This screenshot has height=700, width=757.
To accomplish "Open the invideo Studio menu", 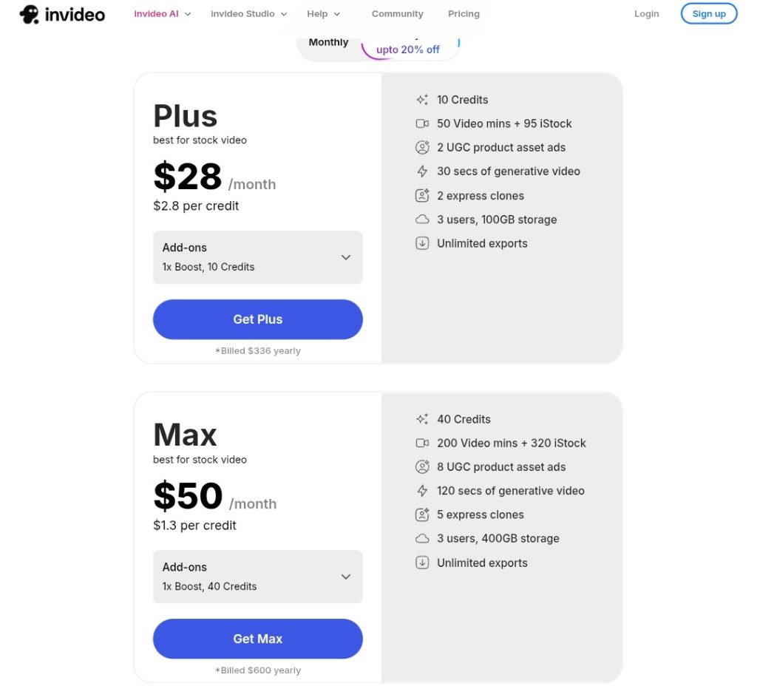I will point(248,14).
